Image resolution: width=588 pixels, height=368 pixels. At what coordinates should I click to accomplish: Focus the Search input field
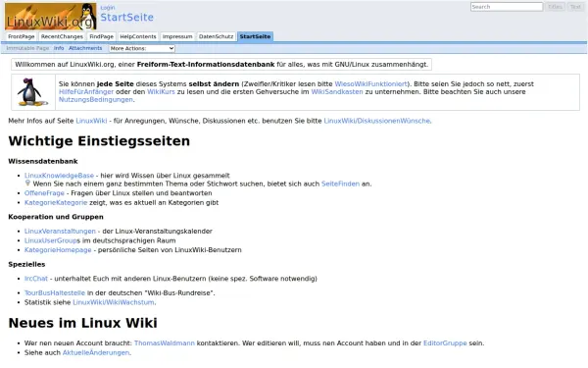(x=507, y=7)
